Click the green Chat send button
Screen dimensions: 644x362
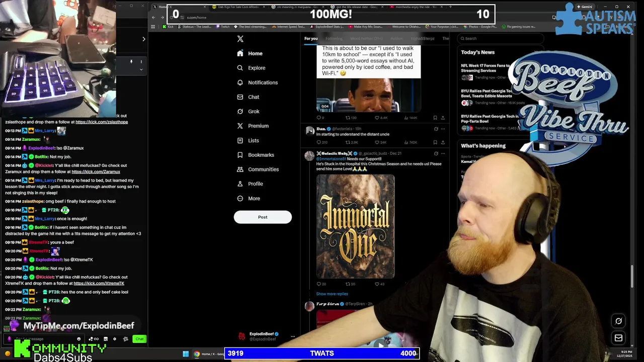point(139,339)
